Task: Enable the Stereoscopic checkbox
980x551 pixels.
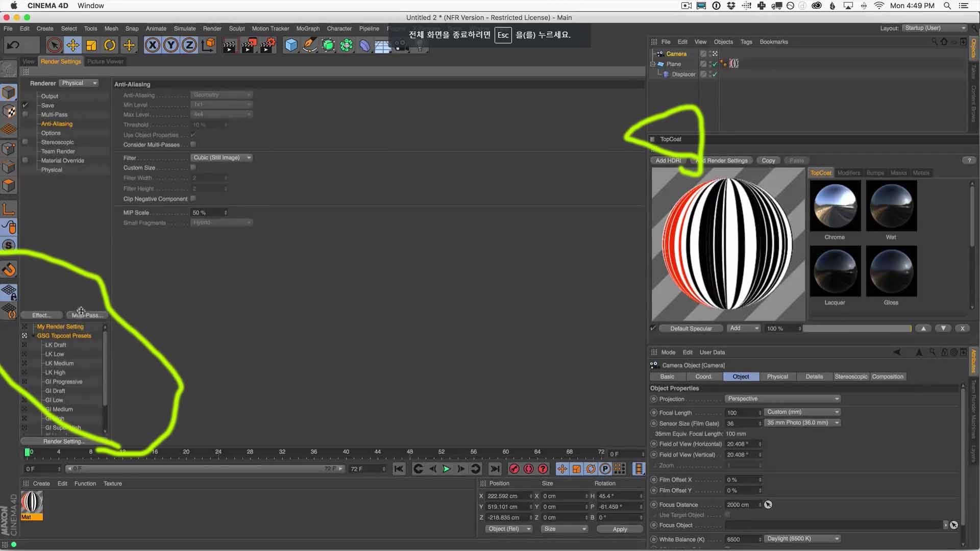Action: tap(25, 142)
